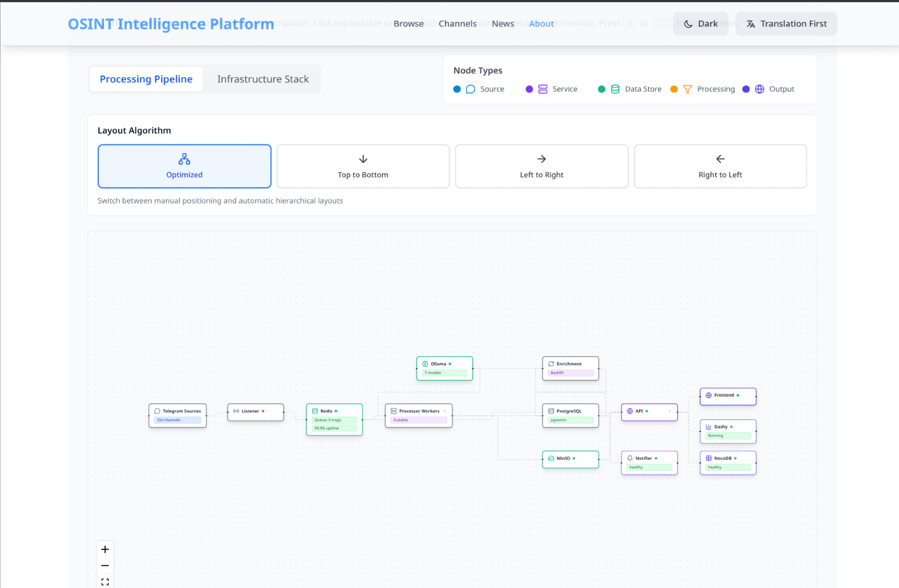The width and height of the screenshot is (899, 588).
Task: Click the Enrichment refresh icon
Action: pos(551,364)
